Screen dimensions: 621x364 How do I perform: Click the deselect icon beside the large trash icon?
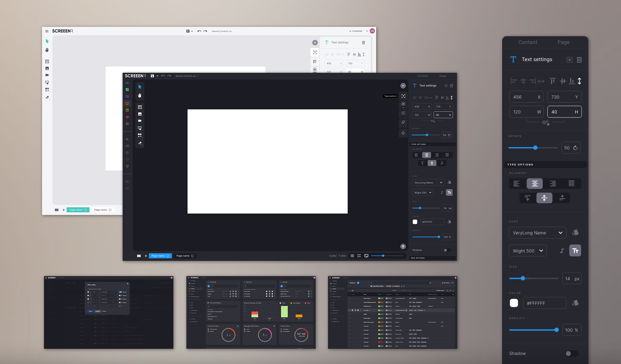570,60
